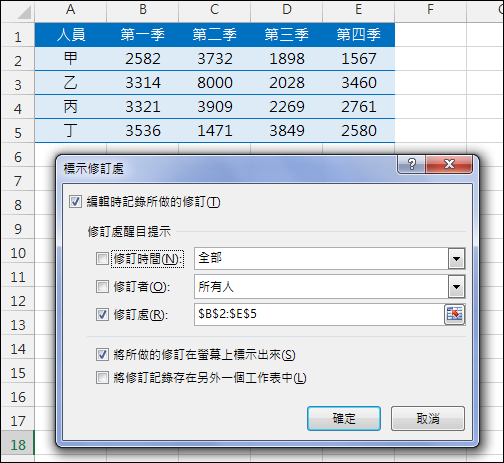Click the 取消 button
Viewport: 504px width, 463px height.
tap(428, 418)
